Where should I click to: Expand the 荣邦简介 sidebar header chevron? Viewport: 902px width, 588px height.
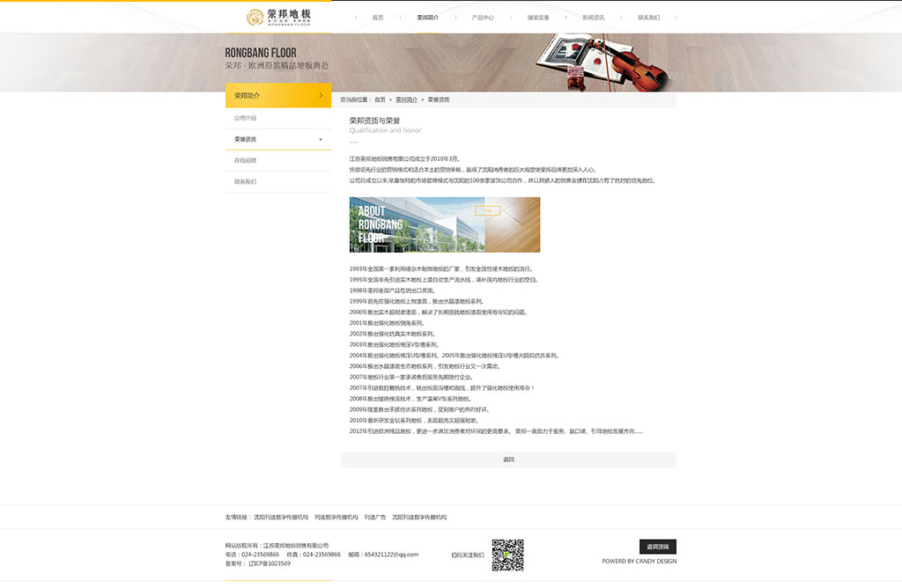point(321,95)
